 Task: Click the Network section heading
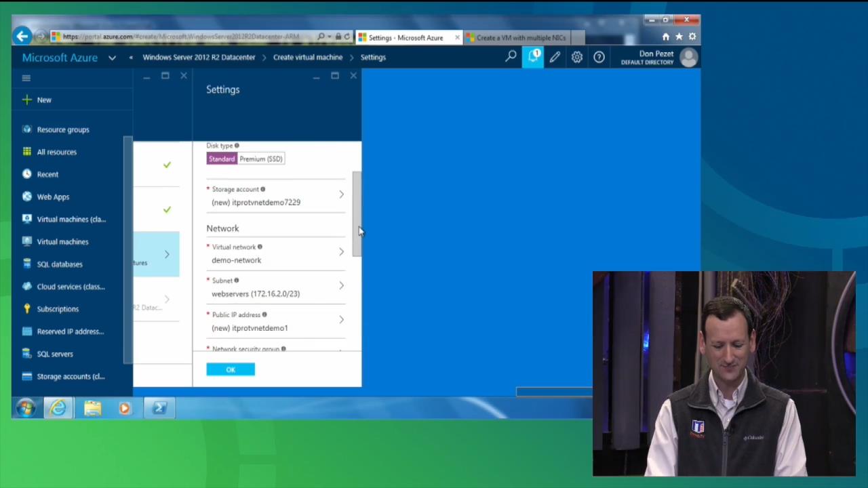(x=222, y=228)
